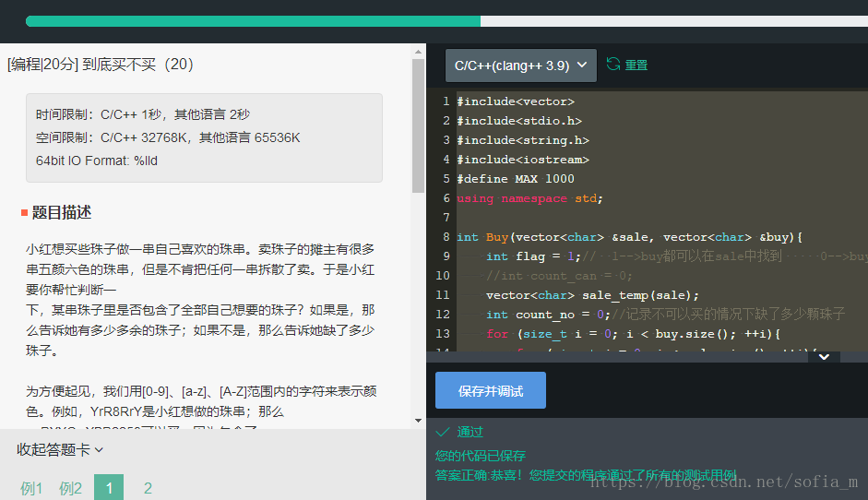Screen dimensions: 868x500
Task: Place cursor on line 4 #include<iostream>
Action: (523, 160)
